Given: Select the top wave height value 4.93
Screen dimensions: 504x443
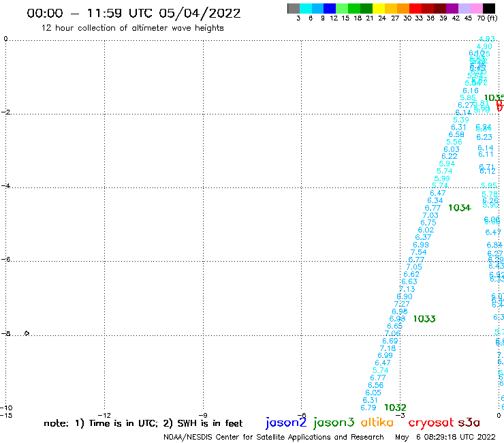Looking at the screenshot, I should (487, 39).
